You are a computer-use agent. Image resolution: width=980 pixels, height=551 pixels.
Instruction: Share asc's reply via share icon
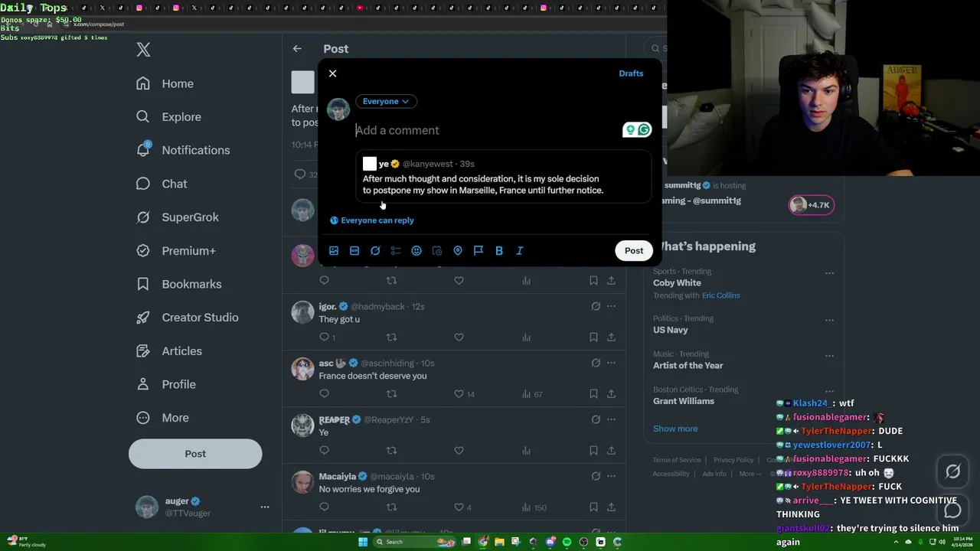pos(611,393)
